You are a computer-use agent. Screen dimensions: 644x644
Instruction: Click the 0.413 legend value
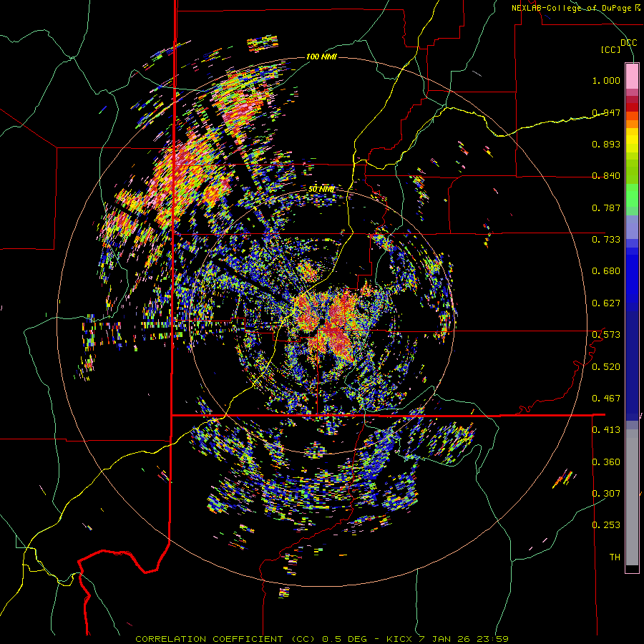pos(606,430)
